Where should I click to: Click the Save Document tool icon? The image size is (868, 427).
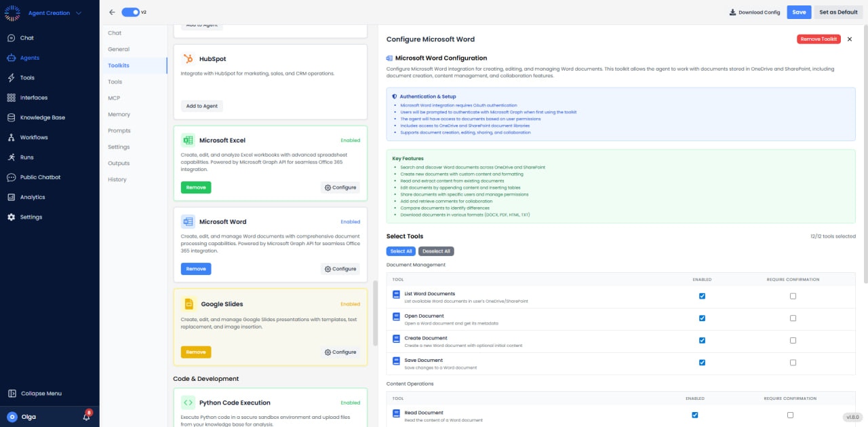397,360
